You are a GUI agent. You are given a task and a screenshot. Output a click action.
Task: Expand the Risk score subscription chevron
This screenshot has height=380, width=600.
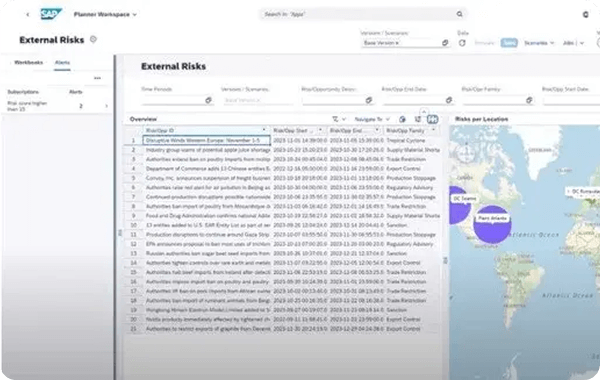click(106, 106)
